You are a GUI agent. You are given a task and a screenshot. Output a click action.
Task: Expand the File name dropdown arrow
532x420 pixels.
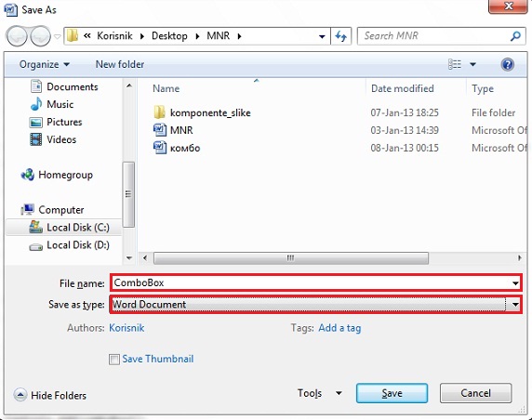pos(515,283)
